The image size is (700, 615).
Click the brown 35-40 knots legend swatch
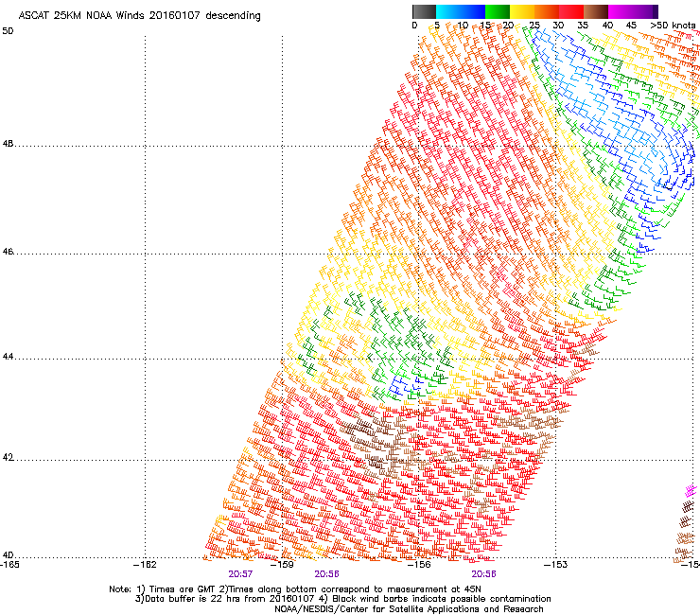point(596,11)
